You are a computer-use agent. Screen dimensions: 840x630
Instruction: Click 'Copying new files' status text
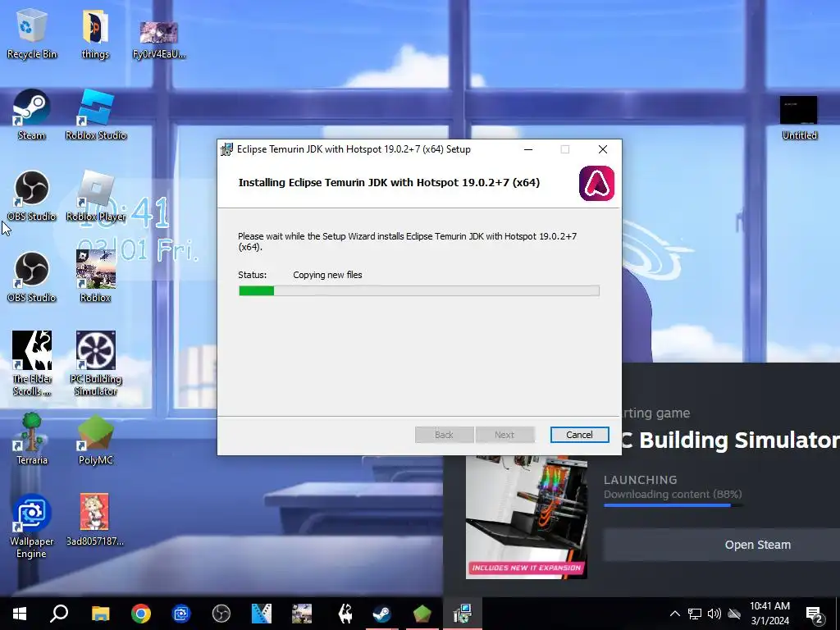pyautogui.click(x=327, y=275)
